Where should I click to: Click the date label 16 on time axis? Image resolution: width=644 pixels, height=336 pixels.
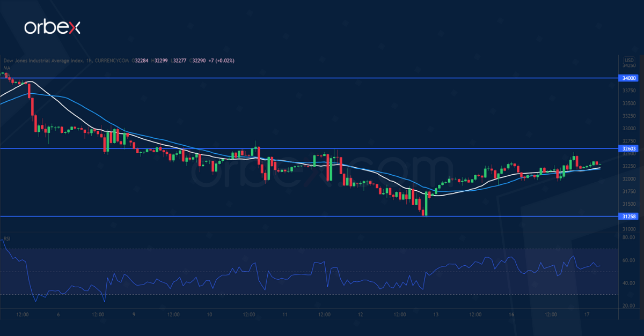point(512,314)
